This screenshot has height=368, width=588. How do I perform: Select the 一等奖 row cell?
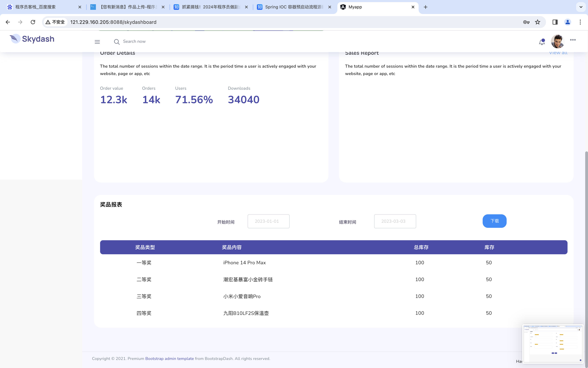click(144, 263)
